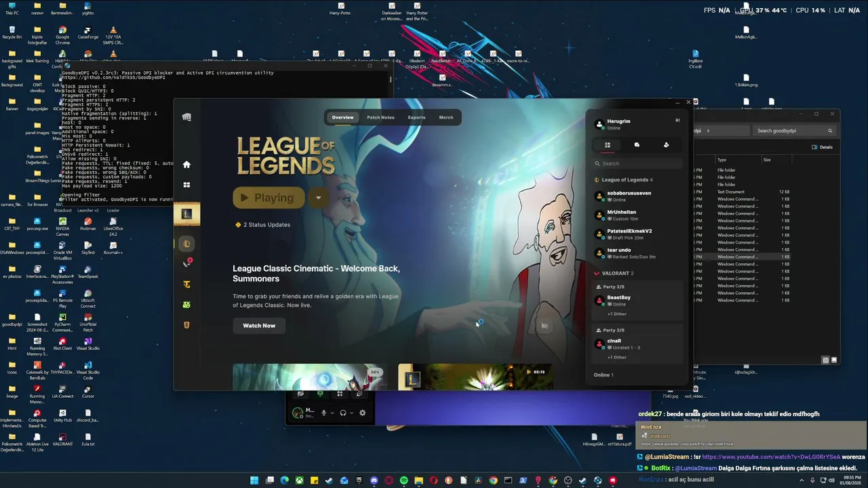
Task: Open microphone input options arrow
Action: [x=332, y=413]
